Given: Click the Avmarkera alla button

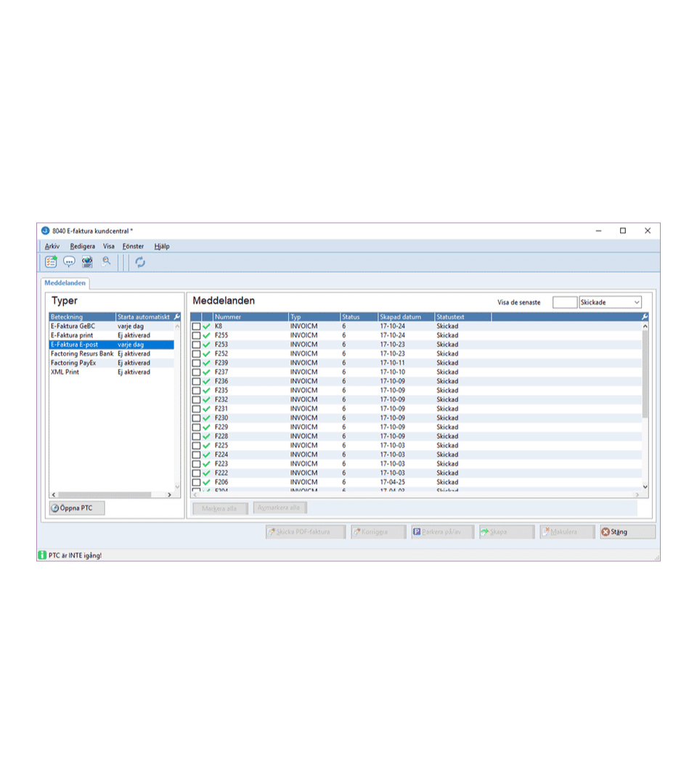Looking at the screenshot, I should 280,507.
